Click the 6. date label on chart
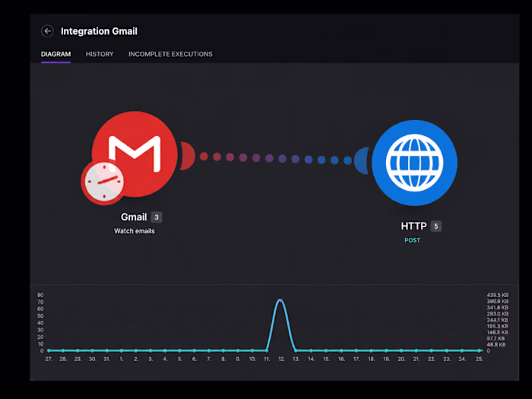 point(195,359)
